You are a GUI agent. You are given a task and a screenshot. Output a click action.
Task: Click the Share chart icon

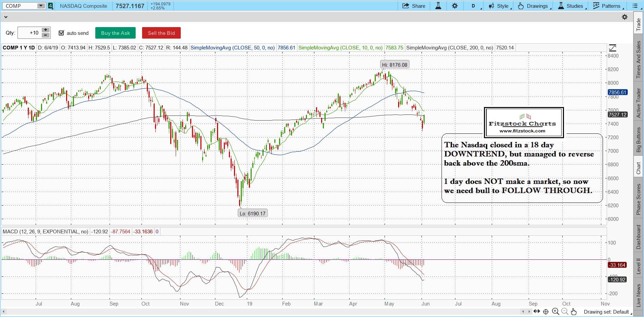pos(413,6)
